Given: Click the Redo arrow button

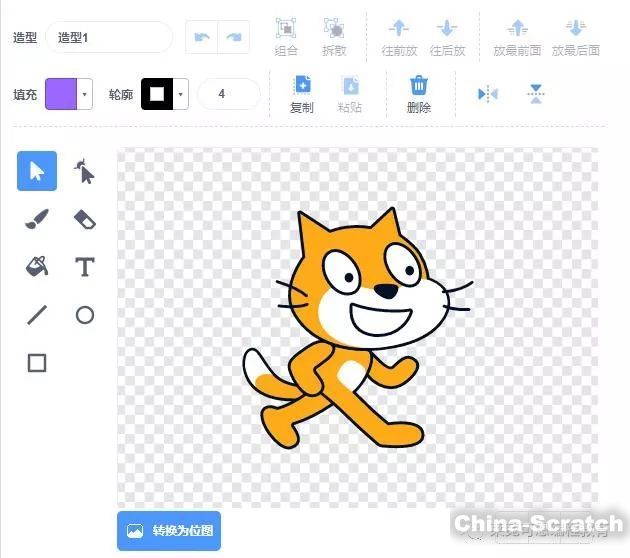Looking at the screenshot, I should click(x=234, y=37).
